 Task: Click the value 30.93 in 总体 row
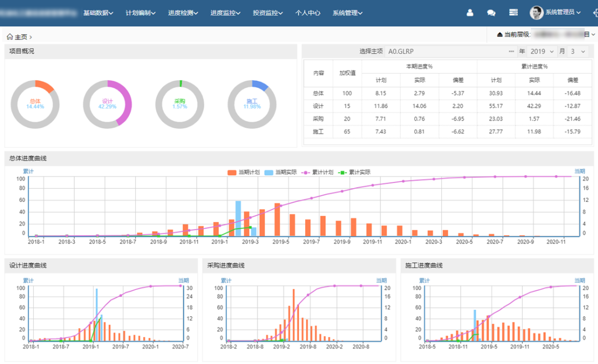pyautogui.click(x=496, y=93)
